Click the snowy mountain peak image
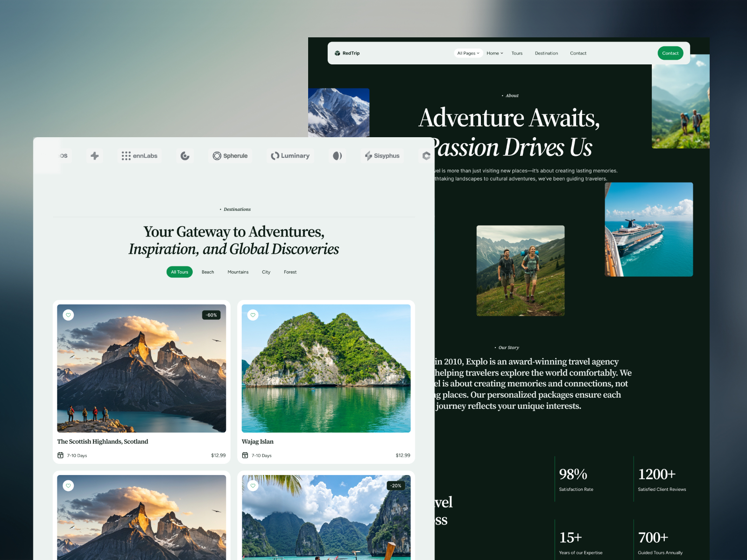The width and height of the screenshot is (747, 560). point(338,112)
